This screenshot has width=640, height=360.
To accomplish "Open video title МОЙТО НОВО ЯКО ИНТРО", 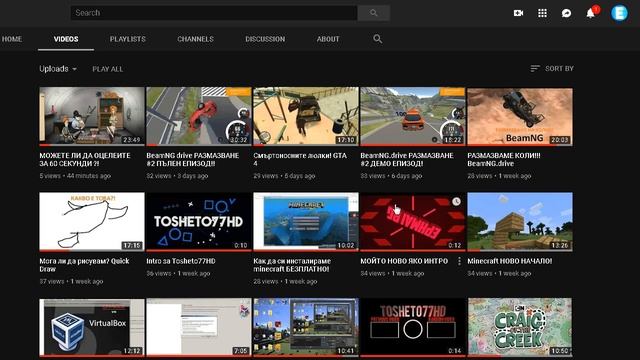I will 404,261.
